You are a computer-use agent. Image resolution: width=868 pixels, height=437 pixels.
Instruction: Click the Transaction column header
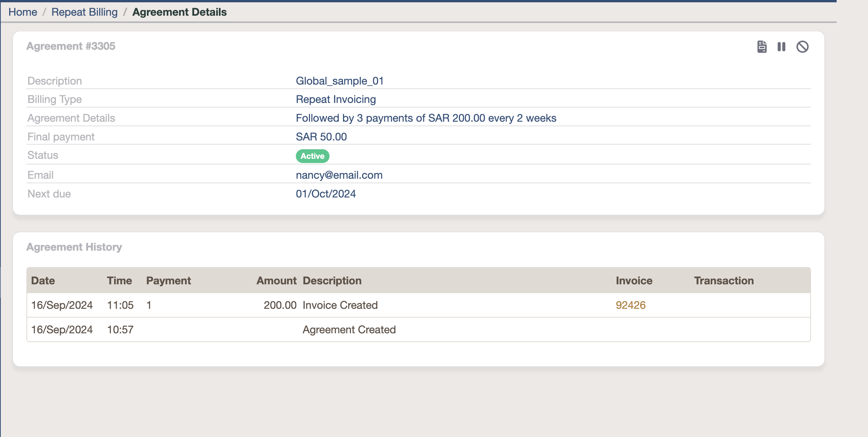[724, 280]
